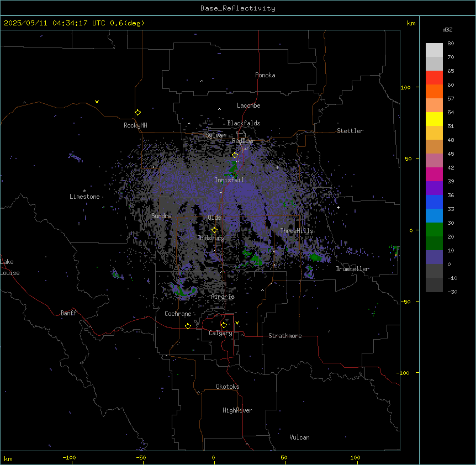Select the purple 39–36 dBZ legend swatch
Image resolution: width=476 pixels, height=465 pixels.
pos(434,188)
